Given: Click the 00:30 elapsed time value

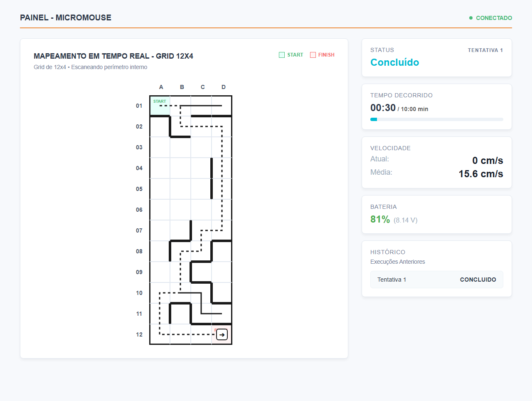Looking at the screenshot, I should pos(383,108).
